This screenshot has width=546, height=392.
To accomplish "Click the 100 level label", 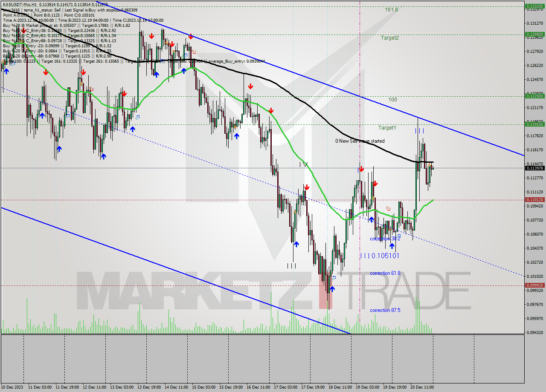I will click(x=392, y=99).
